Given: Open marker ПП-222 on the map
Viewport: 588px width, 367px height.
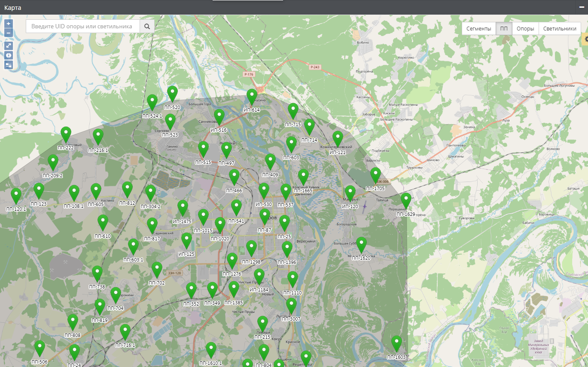Looking at the screenshot, I should [66, 134].
